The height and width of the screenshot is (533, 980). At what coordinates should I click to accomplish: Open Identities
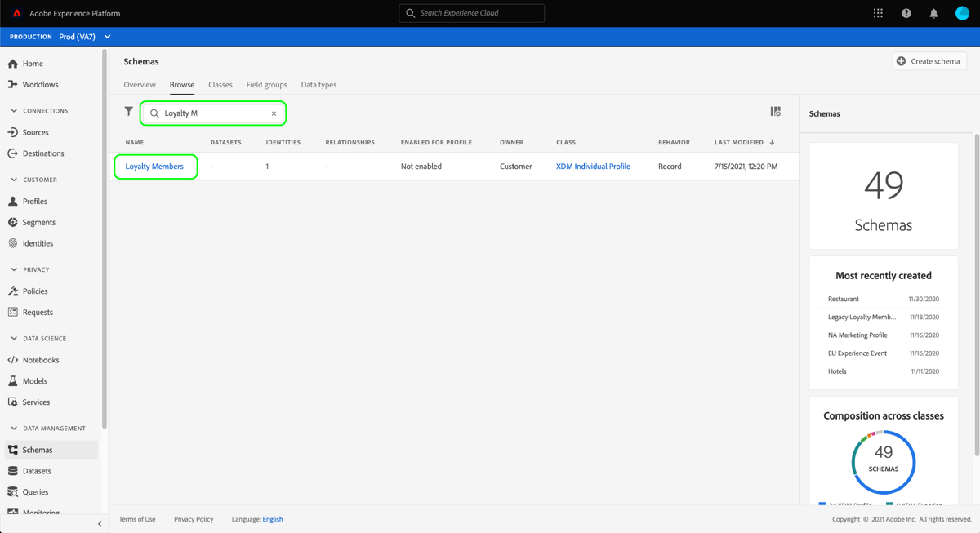38,242
